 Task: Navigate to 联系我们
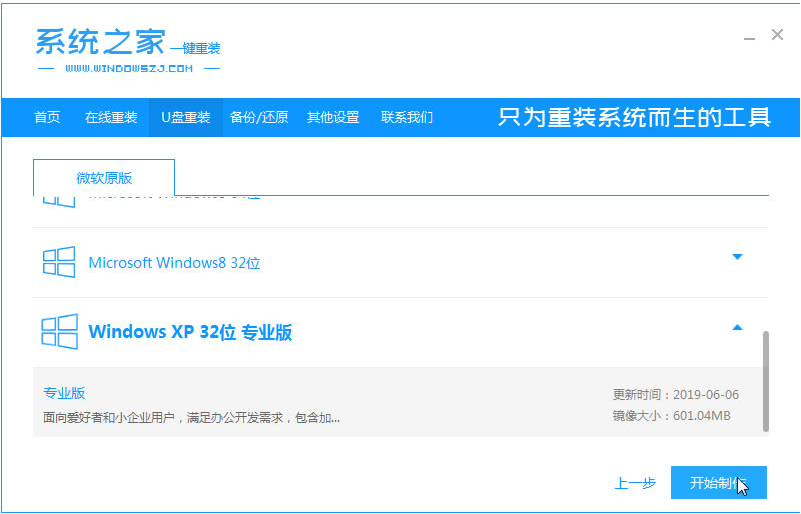click(407, 117)
